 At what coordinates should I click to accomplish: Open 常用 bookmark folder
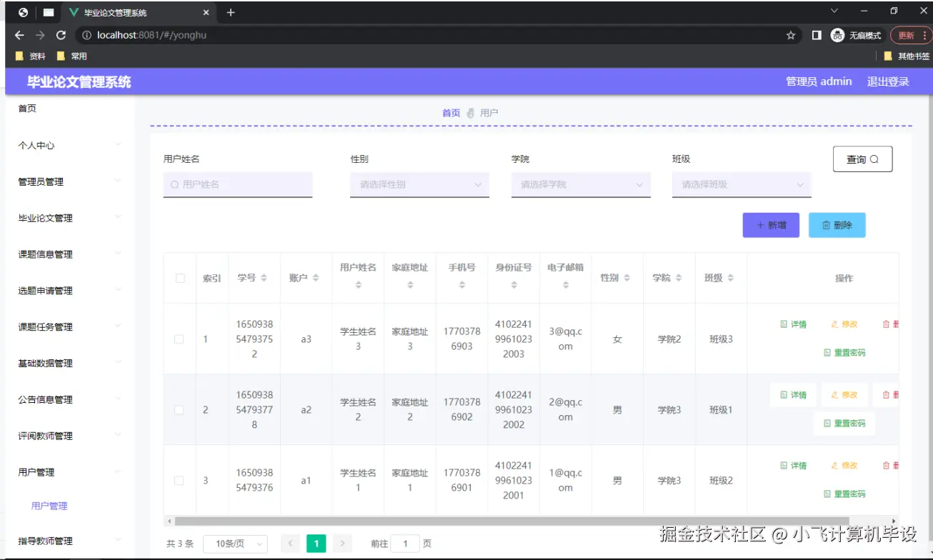coord(72,56)
